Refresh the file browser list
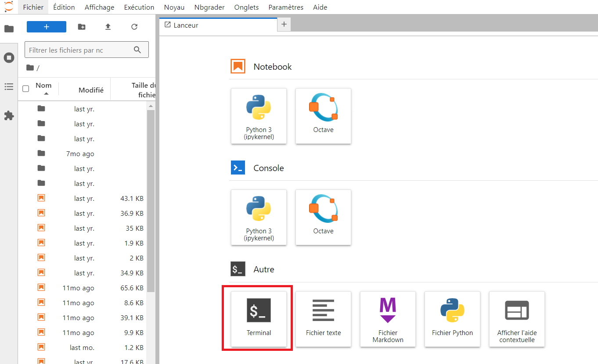The image size is (598, 364). [134, 27]
